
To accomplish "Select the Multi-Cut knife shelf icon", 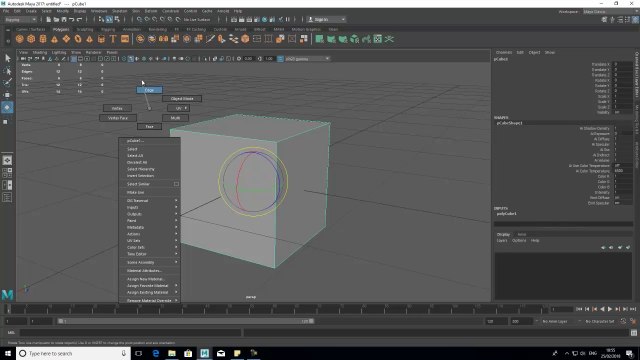I will coord(210,39).
